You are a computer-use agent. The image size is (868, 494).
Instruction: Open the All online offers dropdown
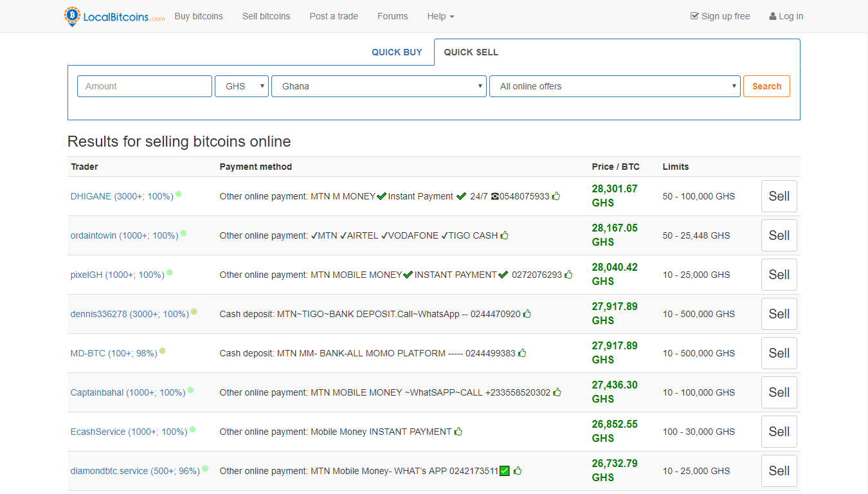click(615, 86)
